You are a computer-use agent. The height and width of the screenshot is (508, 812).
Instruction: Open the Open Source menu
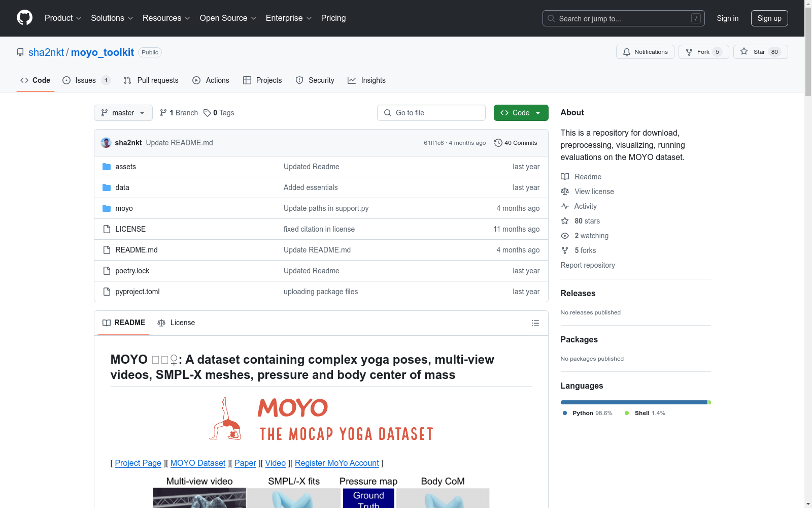pyautogui.click(x=228, y=18)
